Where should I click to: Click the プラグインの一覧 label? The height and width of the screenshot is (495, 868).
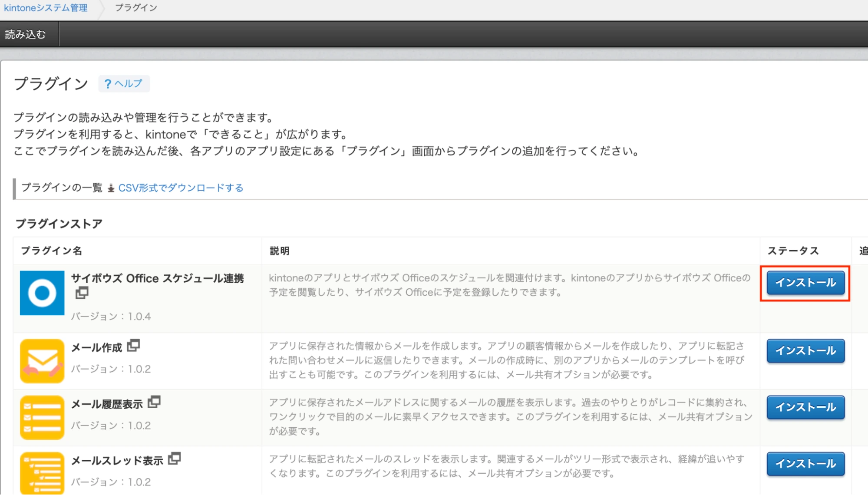click(x=61, y=188)
